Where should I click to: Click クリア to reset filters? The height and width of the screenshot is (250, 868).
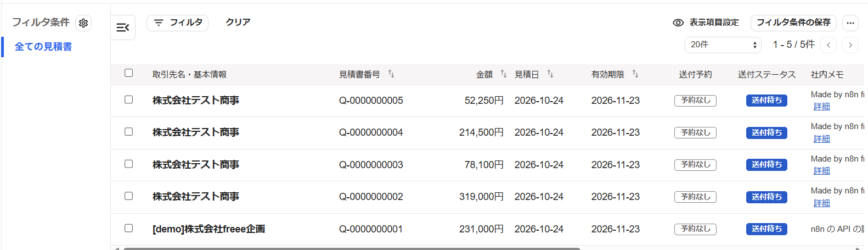[238, 23]
